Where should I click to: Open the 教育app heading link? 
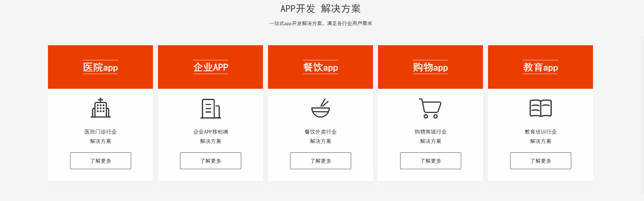click(541, 67)
